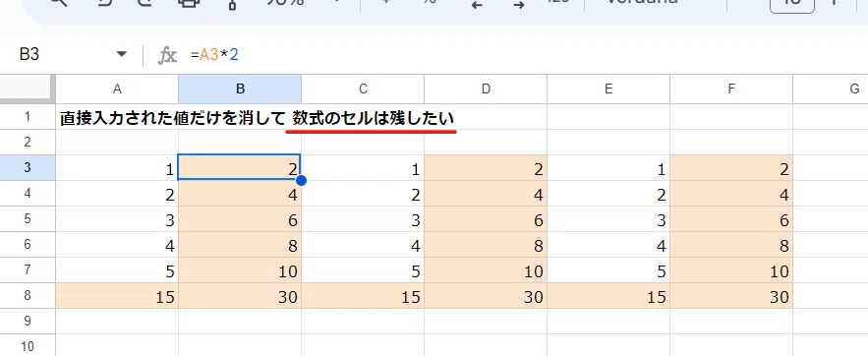868x356 pixels.
Task: Select column G header
Action: (831, 89)
